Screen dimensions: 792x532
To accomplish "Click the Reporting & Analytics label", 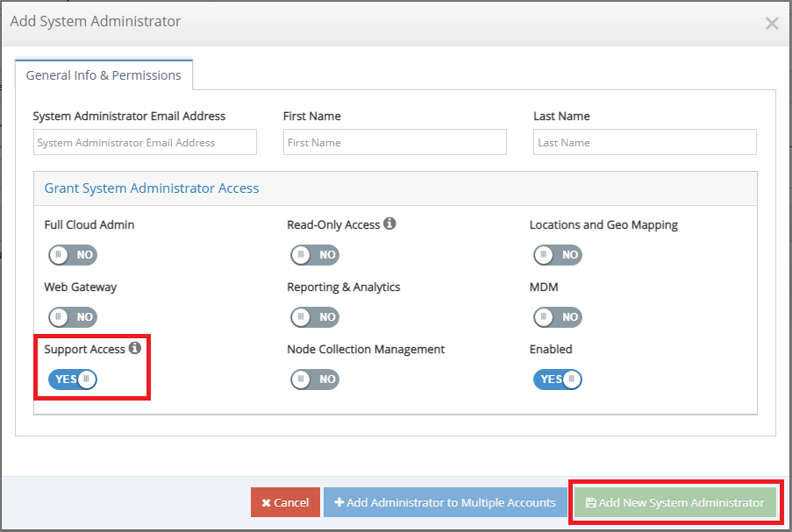I will pyautogui.click(x=344, y=287).
